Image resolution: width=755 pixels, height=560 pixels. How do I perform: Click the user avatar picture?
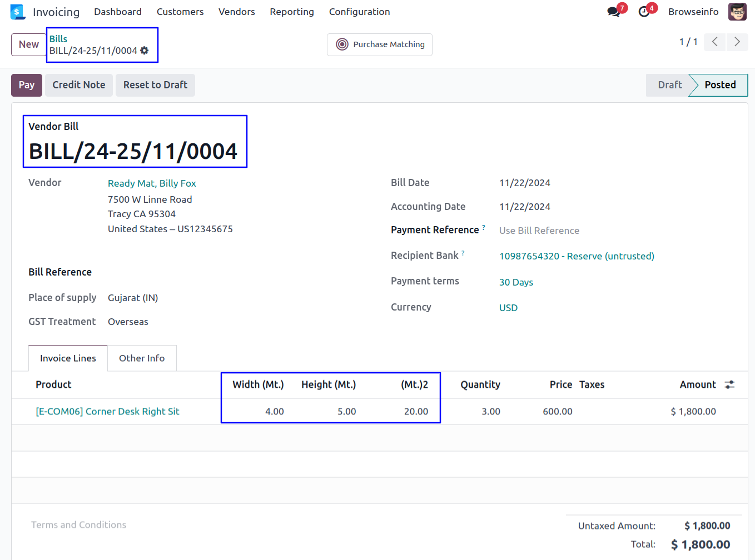pos(737,12)
